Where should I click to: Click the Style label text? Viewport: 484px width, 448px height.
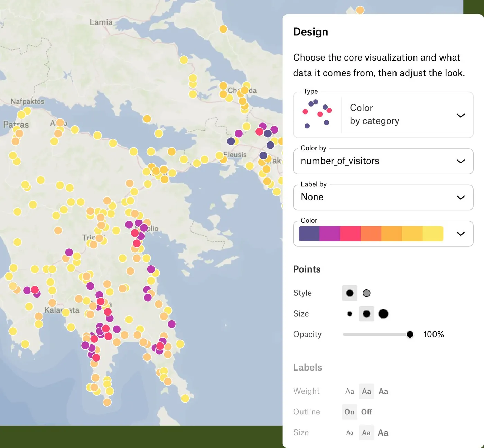302,293
